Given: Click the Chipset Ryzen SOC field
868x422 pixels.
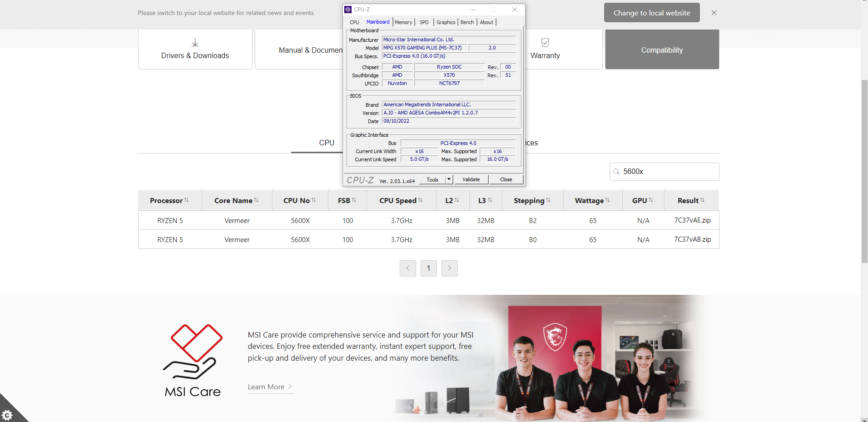Looking at the screenshot, I should click(x=449, y=67).
